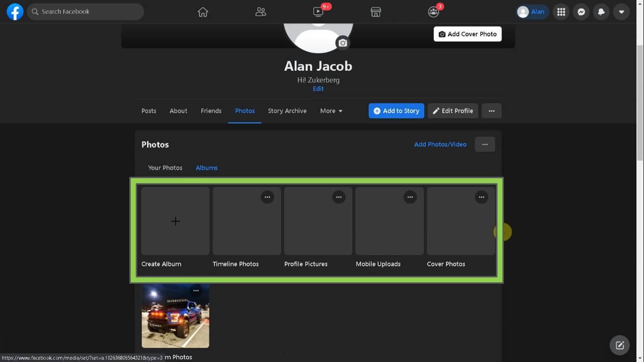Open the Home feed icon

(203, 12)
